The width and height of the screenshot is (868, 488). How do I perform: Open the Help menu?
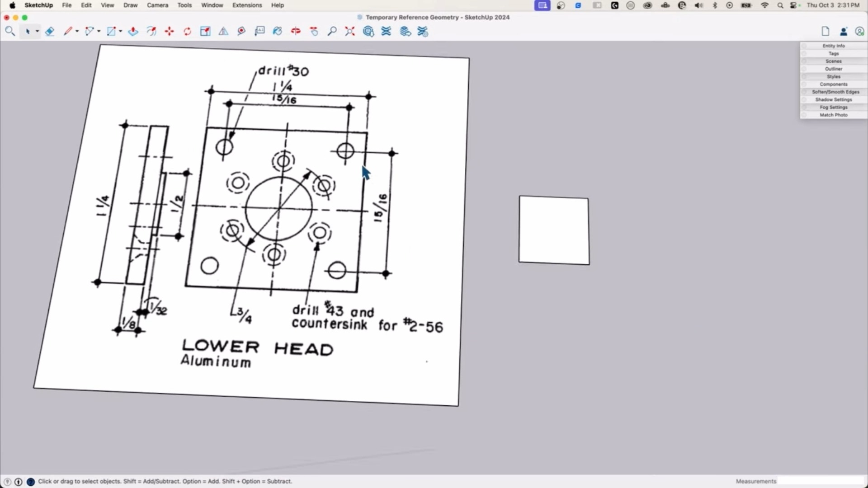coord(278,5)
